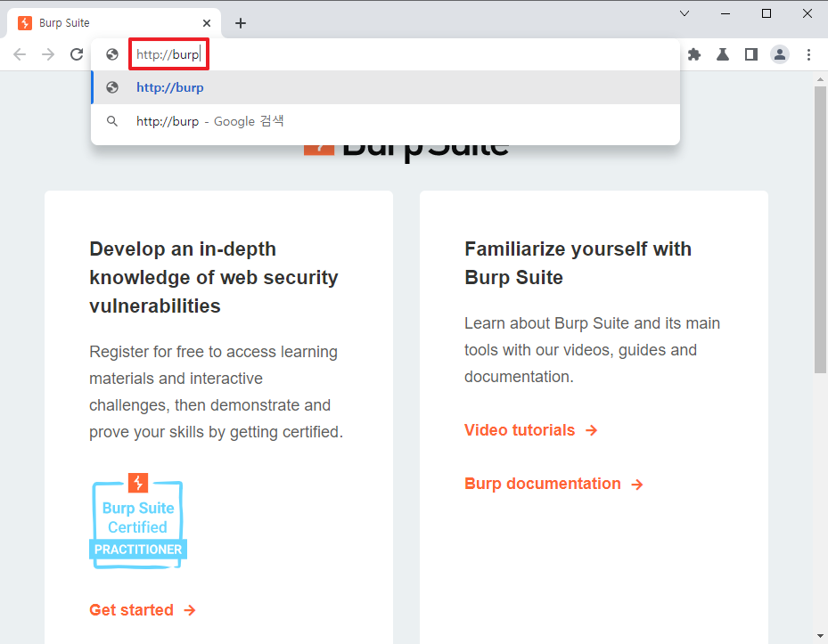
Task: Maximize the browser window
Action: (x=767, y=13)
